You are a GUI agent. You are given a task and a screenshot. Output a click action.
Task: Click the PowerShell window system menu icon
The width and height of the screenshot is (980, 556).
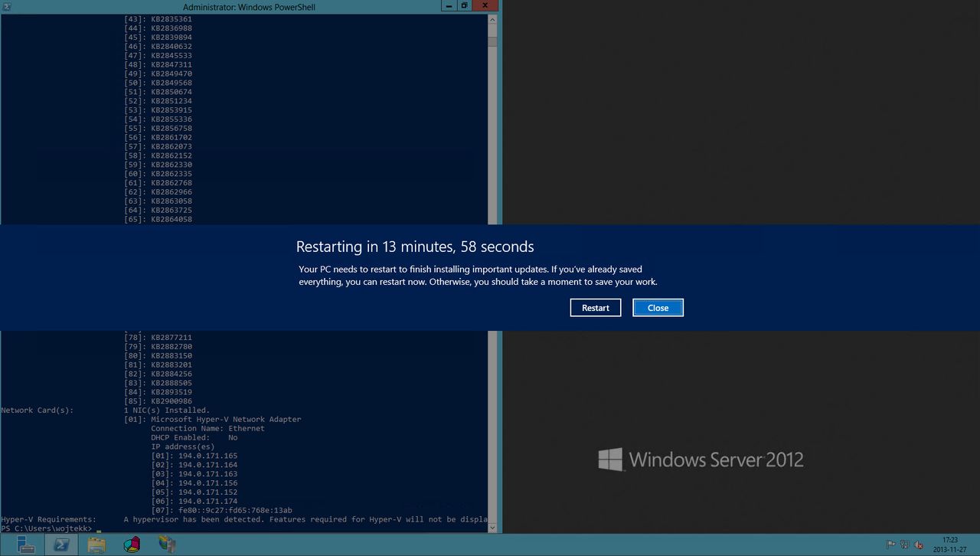7,6
